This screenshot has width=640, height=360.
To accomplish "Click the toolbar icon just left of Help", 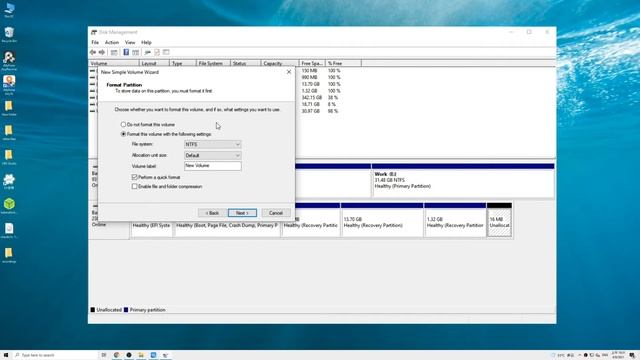I will tap(114, 52).
